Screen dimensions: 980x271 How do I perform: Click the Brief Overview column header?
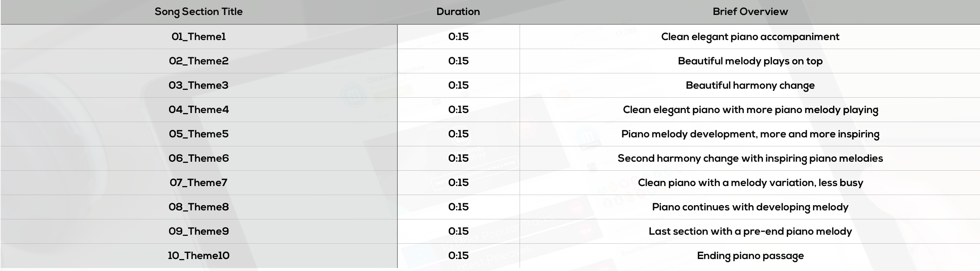(x=750, y=11)
